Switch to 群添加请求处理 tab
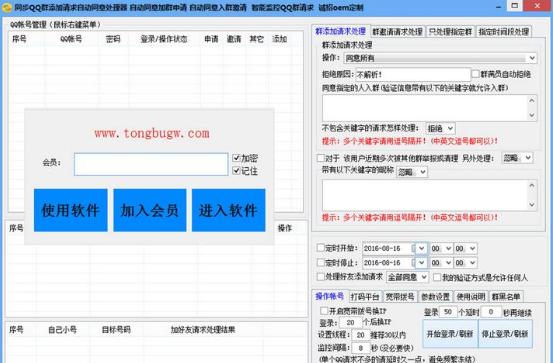 coord(340,31)
